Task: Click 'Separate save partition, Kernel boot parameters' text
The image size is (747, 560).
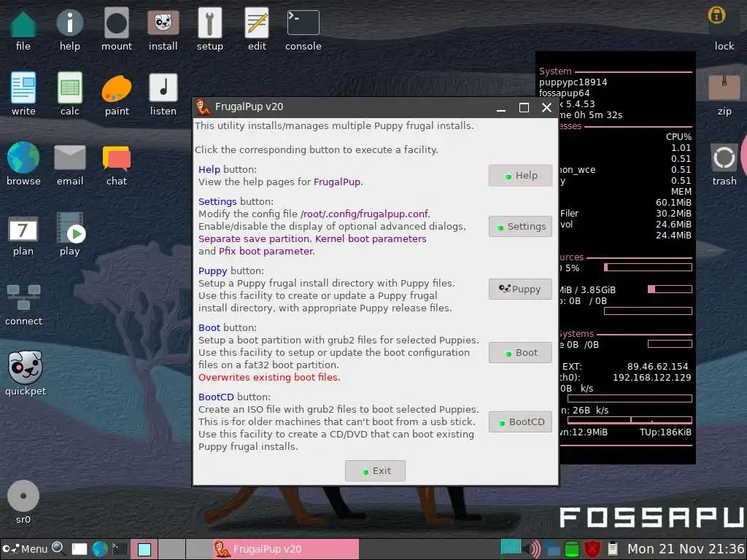Action: [312, 239]
